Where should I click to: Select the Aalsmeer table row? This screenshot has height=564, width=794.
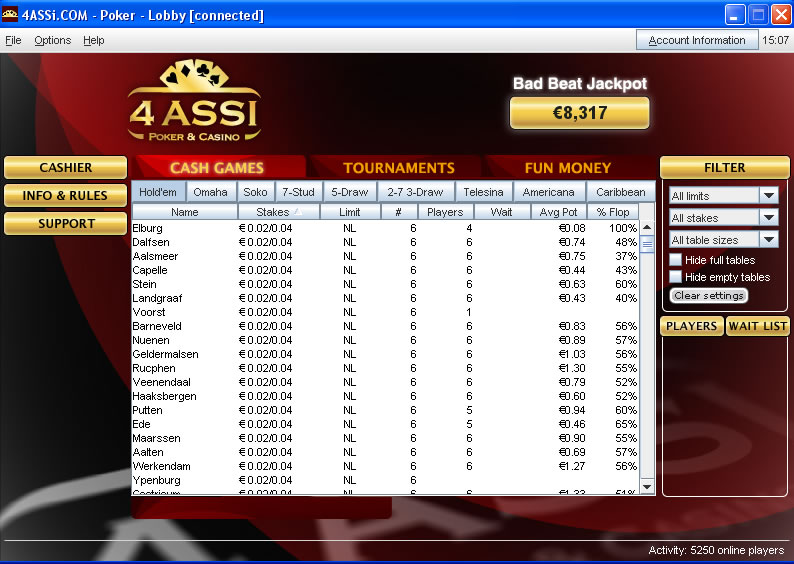[385, 256]
